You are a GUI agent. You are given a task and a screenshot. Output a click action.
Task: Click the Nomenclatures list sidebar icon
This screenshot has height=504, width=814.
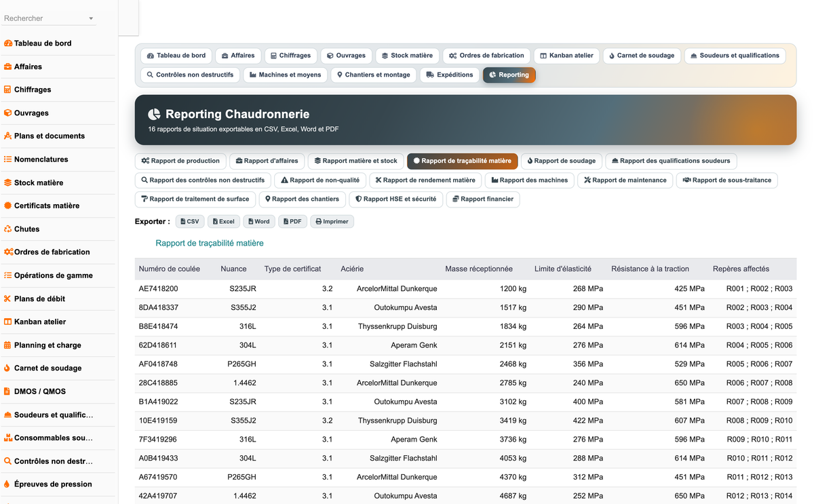click(8, 159)
